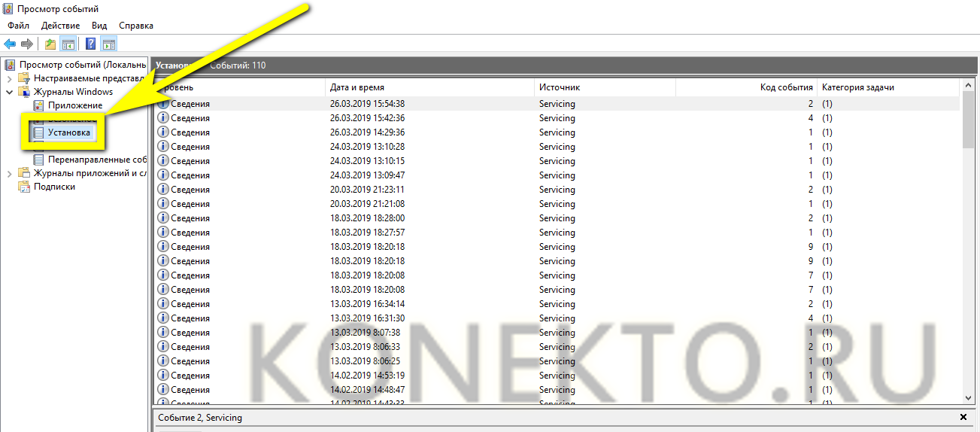Open the Файл menu
Image resolution: width=980 pixels, height=432 pixels.
click(x=19, y=26)
